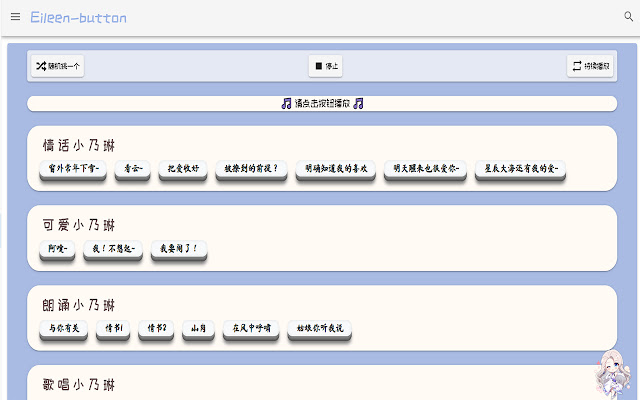640x400 pixels.
Task: Click the 请点击按钮播放 status bar
Action: click(322, 103)
